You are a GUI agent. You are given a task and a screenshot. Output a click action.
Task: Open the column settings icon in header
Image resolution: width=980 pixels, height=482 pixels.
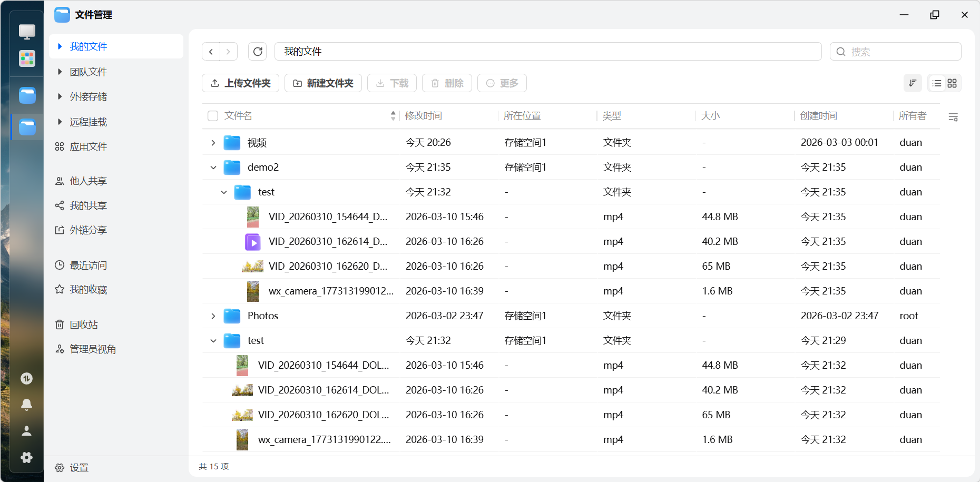(953, 117)
